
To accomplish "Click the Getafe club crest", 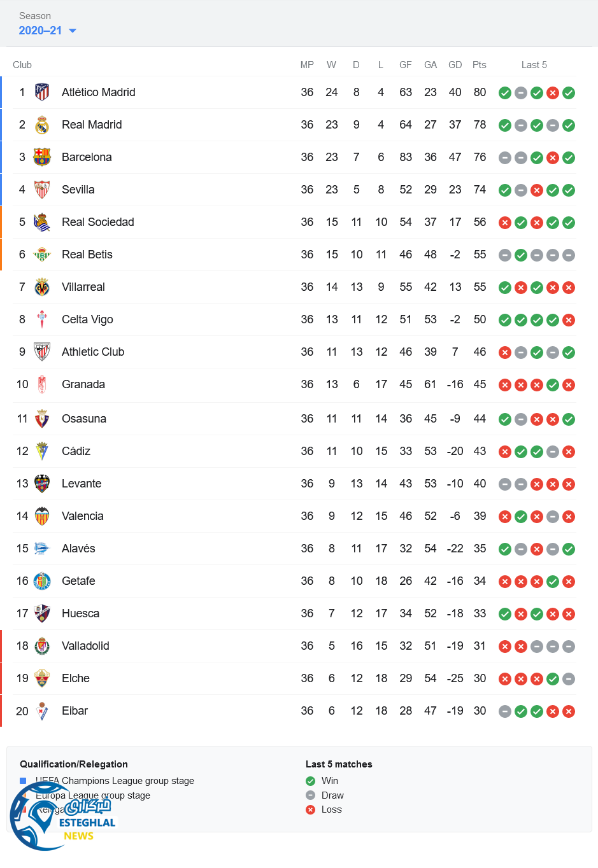I will coord(42,581).
